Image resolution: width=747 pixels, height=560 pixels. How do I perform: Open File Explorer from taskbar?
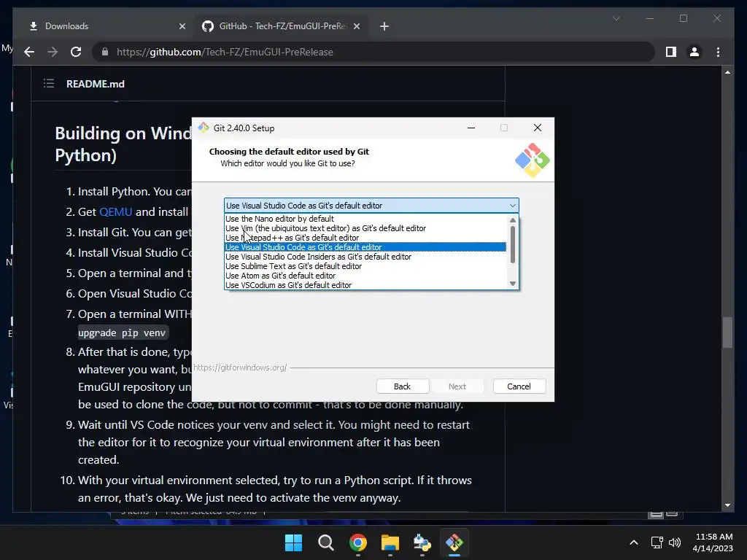click(390, 542)
